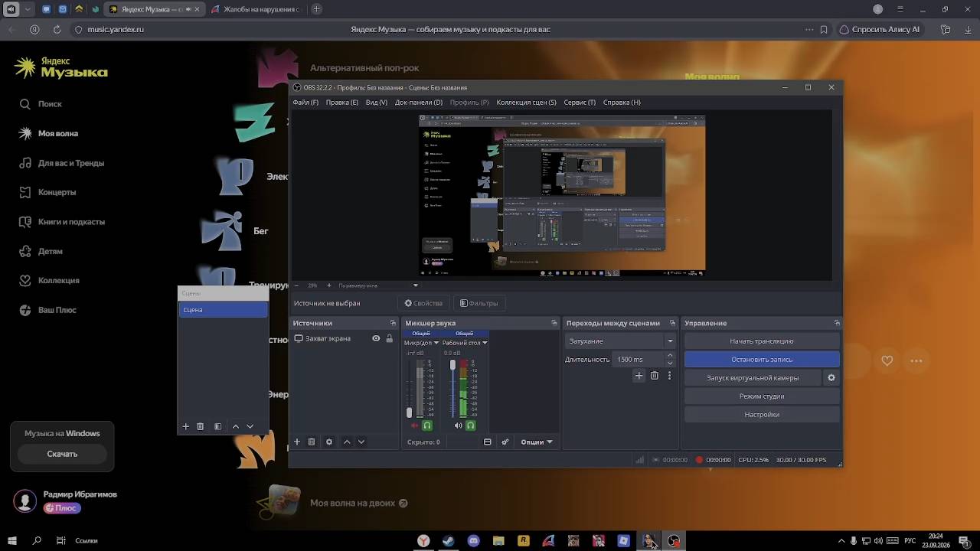The image size is (980, 551).
Task: Open the Опции dropdown in the mixer
Action: [x=536, y=442]
